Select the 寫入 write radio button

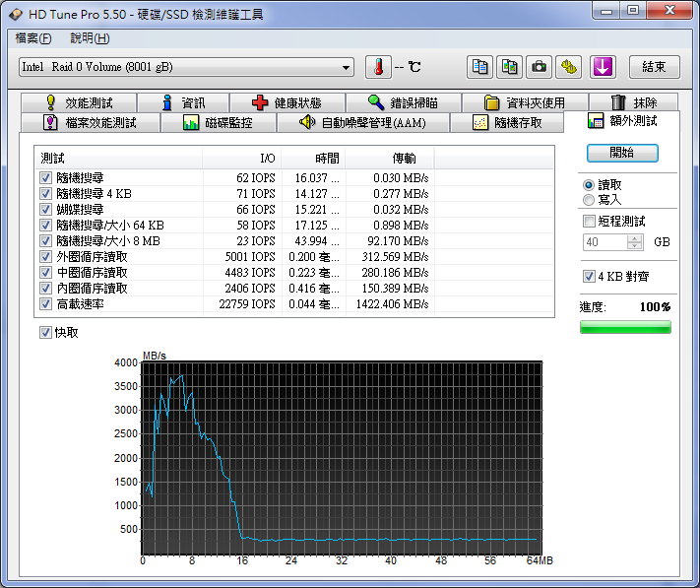click(x=589, y=200)
